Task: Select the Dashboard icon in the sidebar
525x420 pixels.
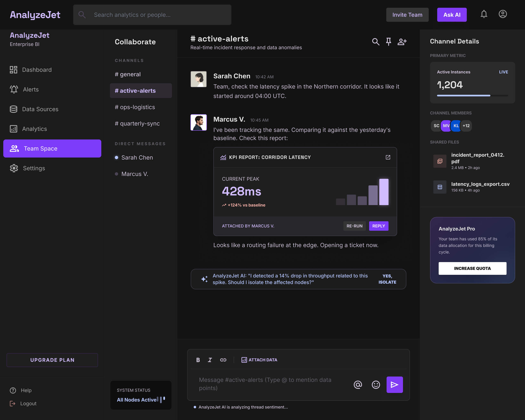Action: (x=14, y=70)
